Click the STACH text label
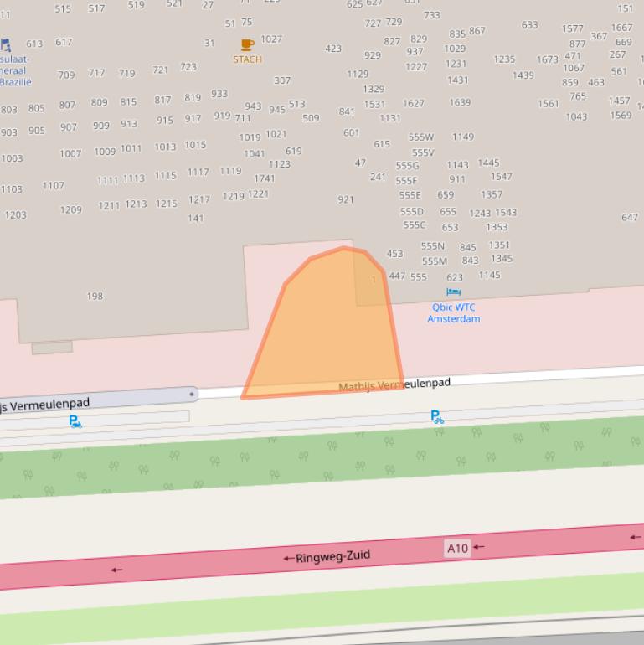This screenshot has width=644, height=645. coord(247,59)
